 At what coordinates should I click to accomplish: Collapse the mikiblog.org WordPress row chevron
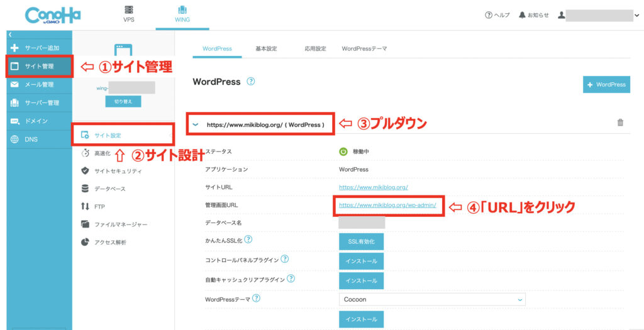tap(196, 124)
